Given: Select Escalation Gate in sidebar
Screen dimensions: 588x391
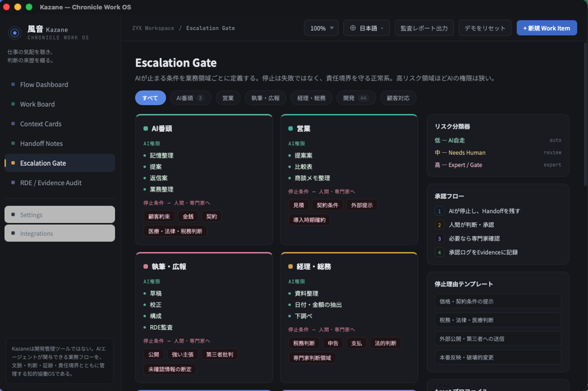Looking at the screenshot, I should coord(59,163).
